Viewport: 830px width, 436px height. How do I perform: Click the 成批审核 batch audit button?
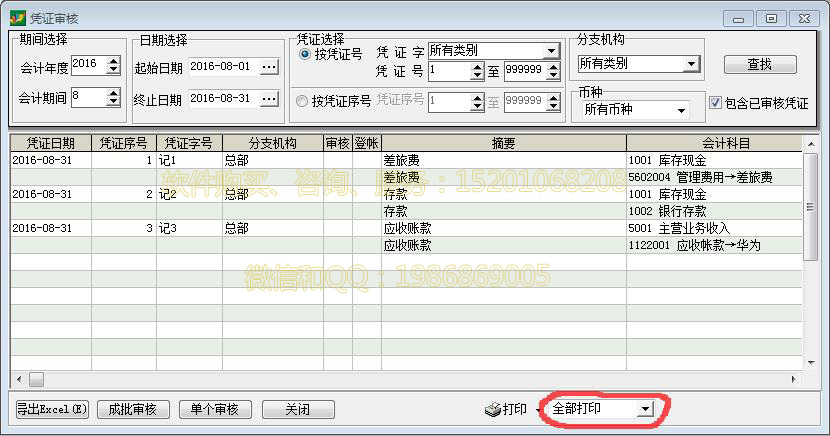pos(133,409)
